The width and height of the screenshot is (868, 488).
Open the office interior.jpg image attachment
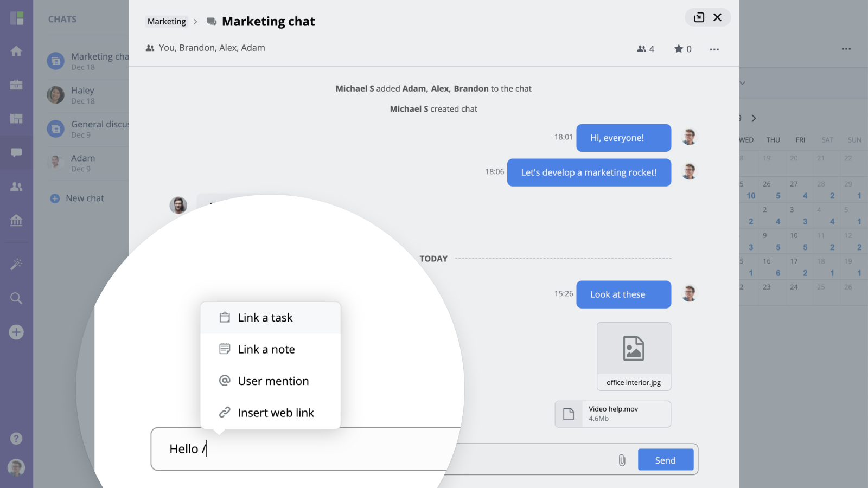(x=634, y=356)
